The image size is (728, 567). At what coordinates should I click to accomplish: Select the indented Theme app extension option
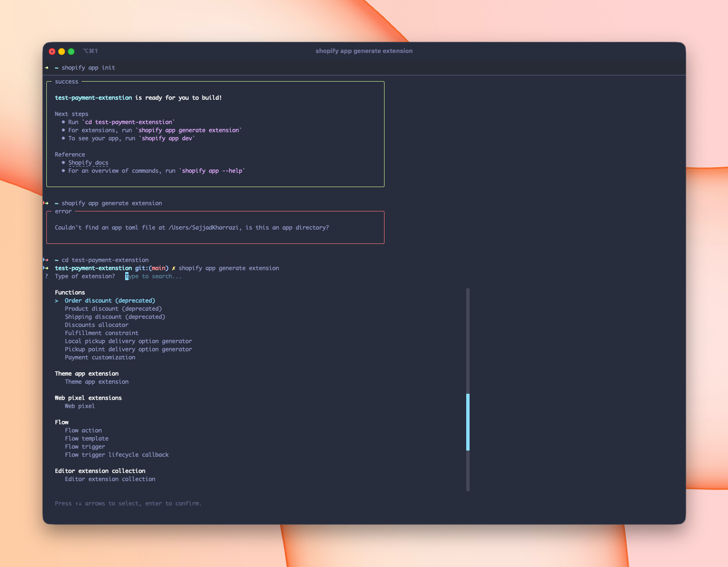[96, 382]
